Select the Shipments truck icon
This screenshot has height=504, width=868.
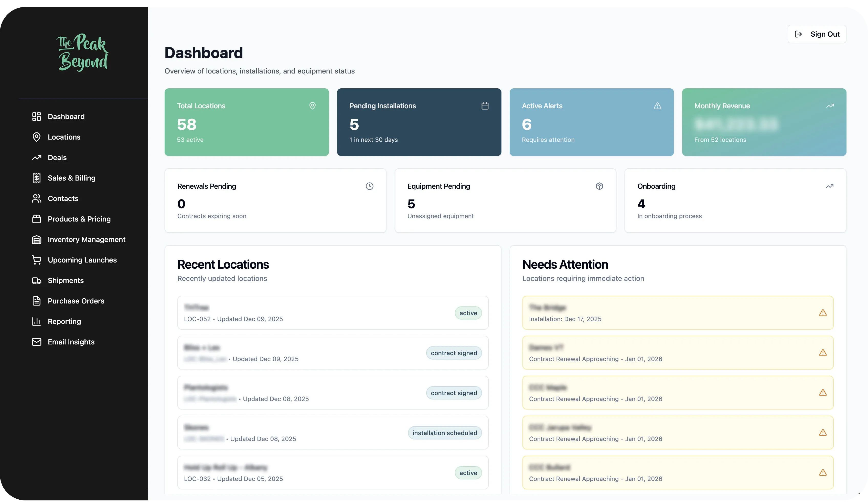(x=37, y=280)
